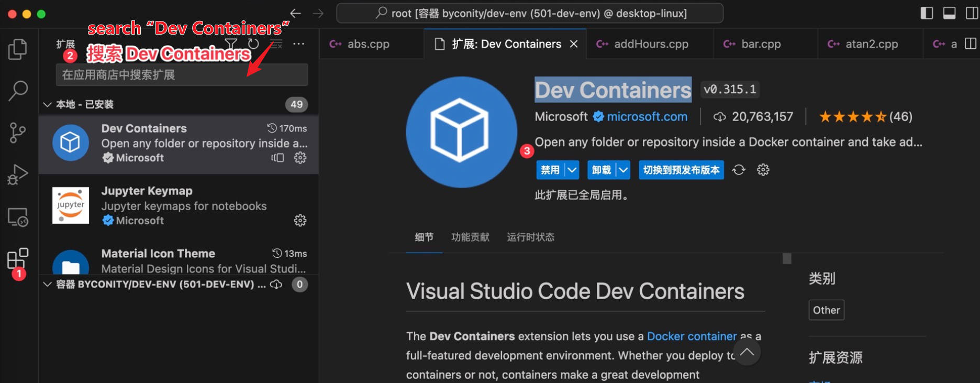
Task: Collapse the 容器 BYCONITY/DEV-ENV section
Action: 47,284
